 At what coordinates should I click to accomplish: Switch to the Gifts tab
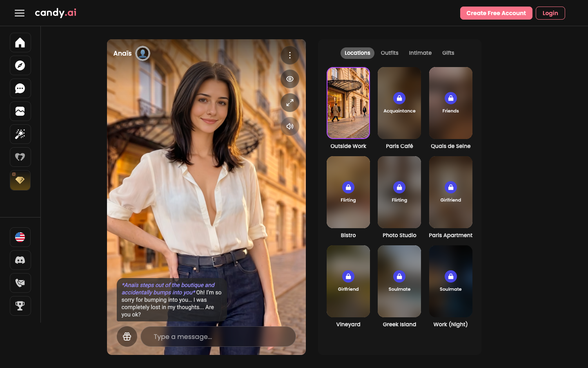click(x=448, y=53)
